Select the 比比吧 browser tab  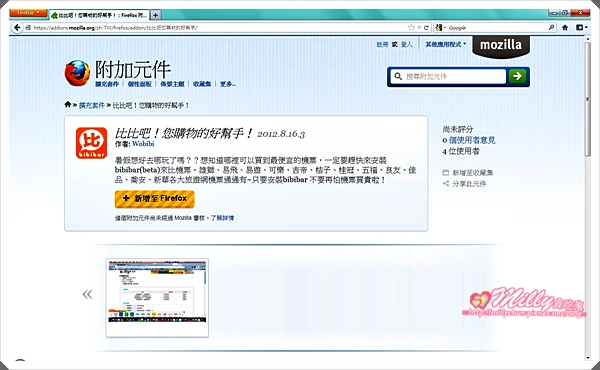[99, 15]
